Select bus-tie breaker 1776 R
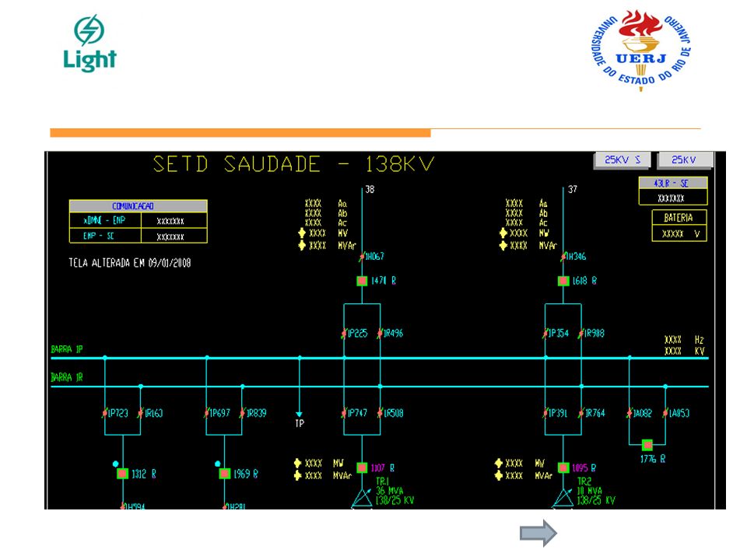Image resolution: width=747 pixels, height=560 pixels. click(x=647, y=445)
